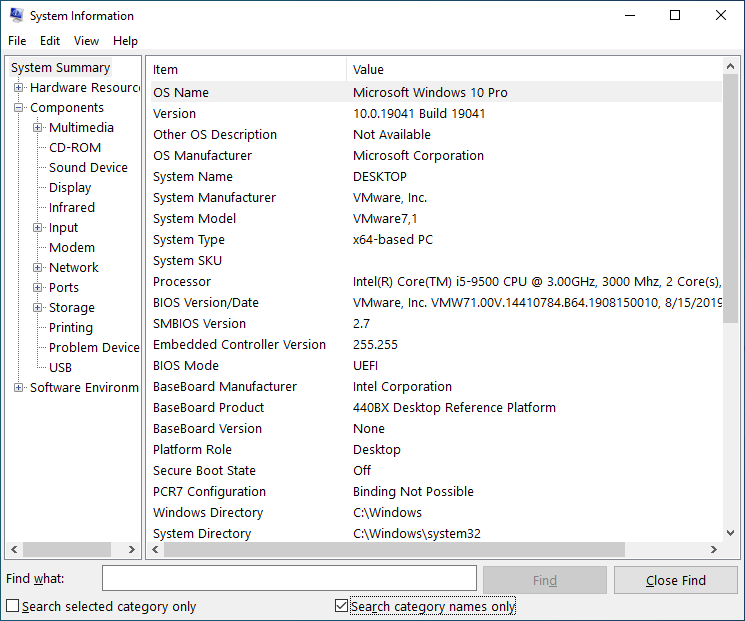The height and width of the screenshot is (621, 745).
Task: Expand the Multimedia node
Action: click(37, 127)
